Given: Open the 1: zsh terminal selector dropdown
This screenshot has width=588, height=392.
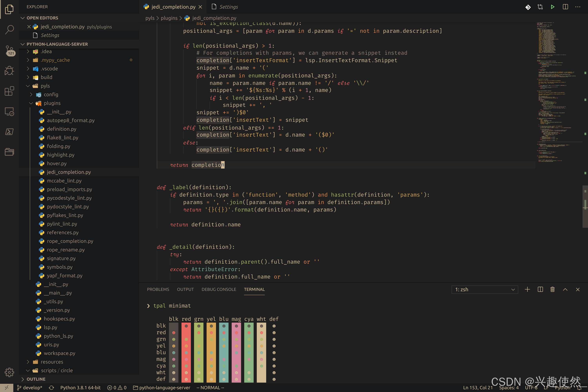Looking at the screenshot, I should click(x=485, y=289).
